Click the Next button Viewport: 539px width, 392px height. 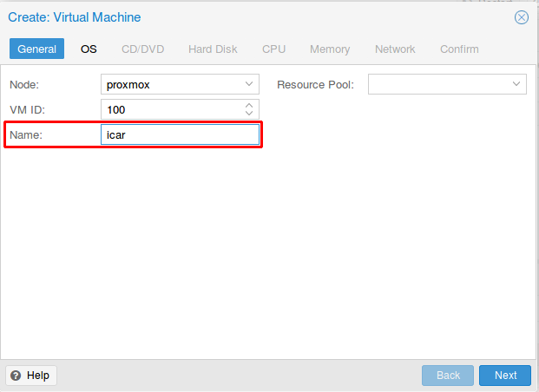point(505,376)
